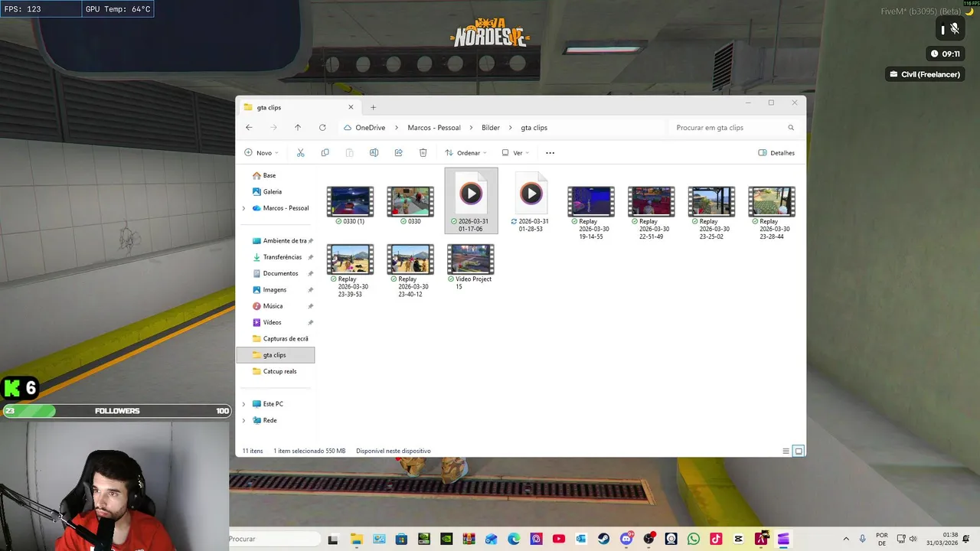Image resolution: width=980 pixels, height=551 pixels.
Task: Select the 0330 (1) video thumbnail
Action: click(x=350, y=201)
